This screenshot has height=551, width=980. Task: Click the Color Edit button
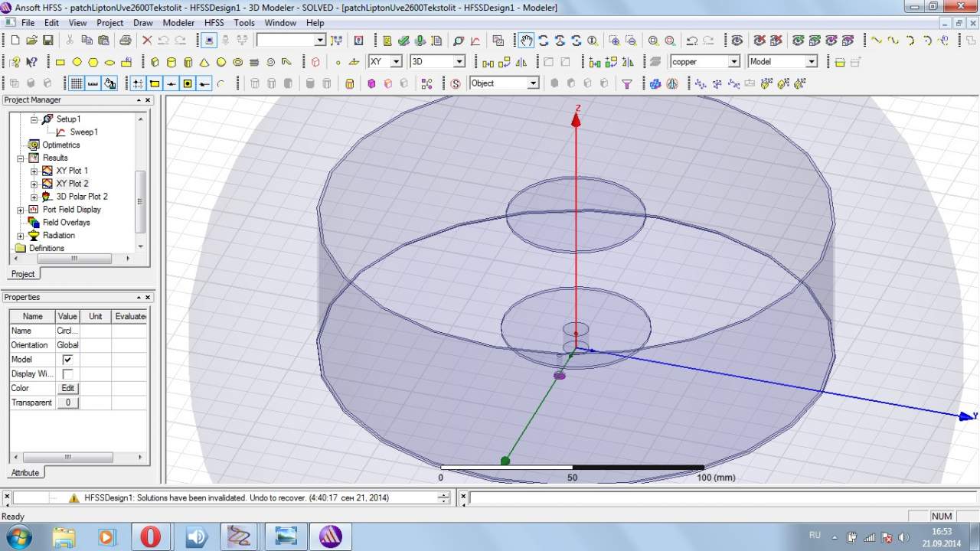(x=67, y=388)
